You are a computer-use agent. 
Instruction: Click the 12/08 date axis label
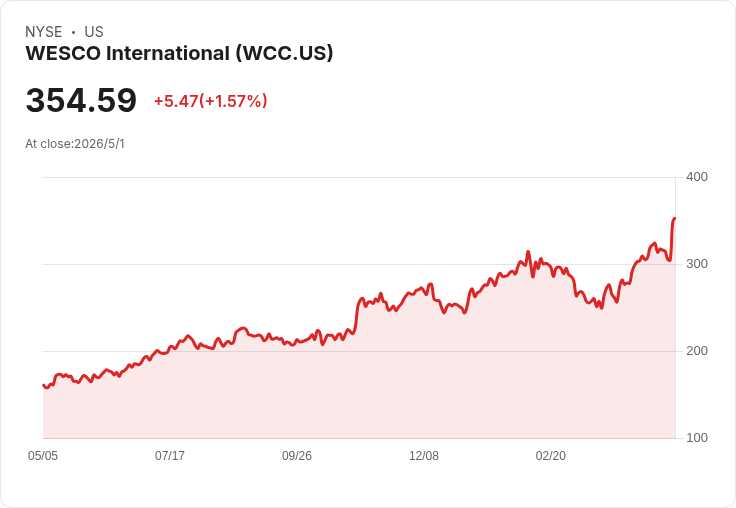point(424,455)
